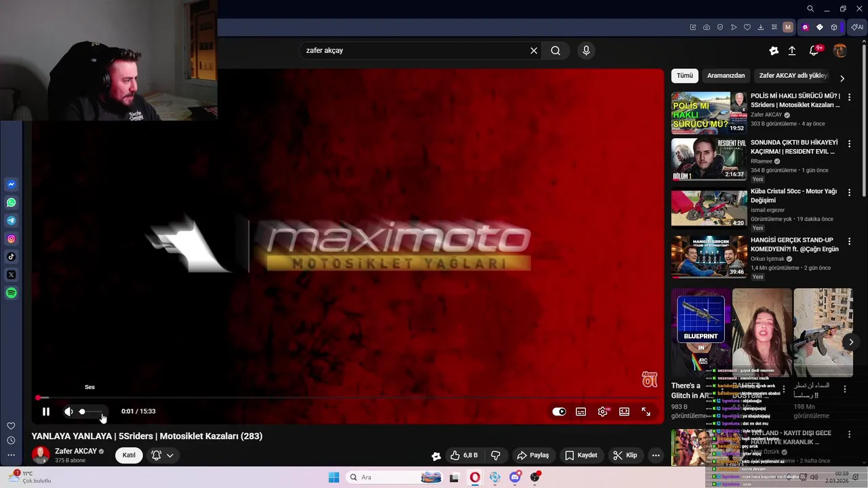Open the Opera easy setup sliders icon

pyautogui.click(x=774, y=27)
